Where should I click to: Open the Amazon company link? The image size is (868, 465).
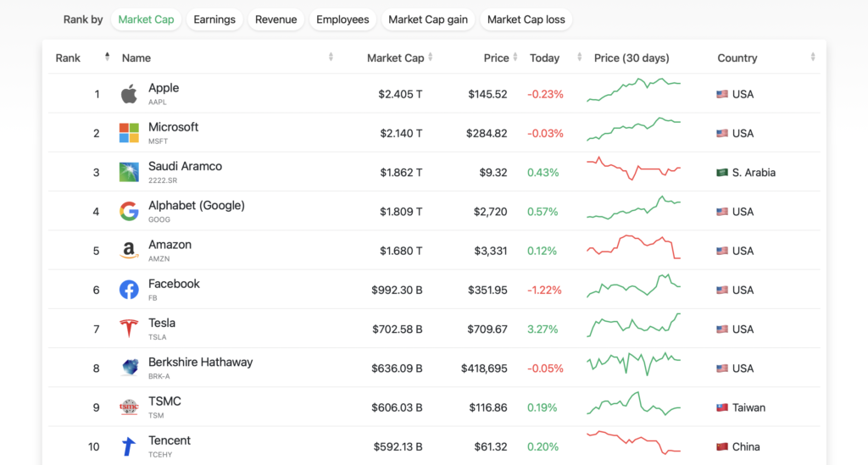170,245
